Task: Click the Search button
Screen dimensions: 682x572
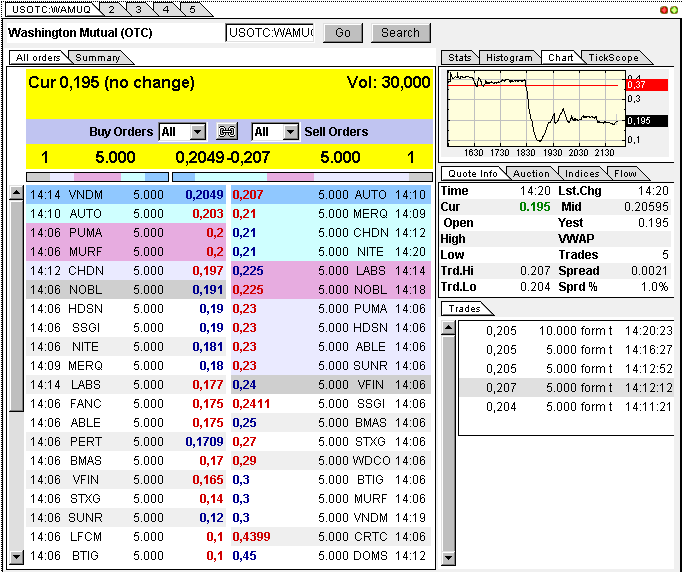Action: [x=401, y=33]
